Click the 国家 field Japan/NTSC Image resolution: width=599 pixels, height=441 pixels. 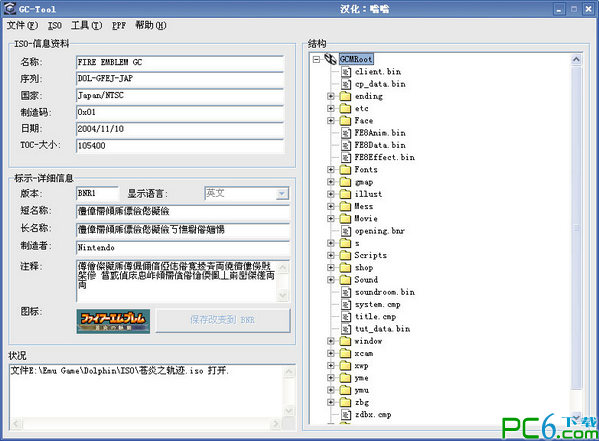[180, 96]
